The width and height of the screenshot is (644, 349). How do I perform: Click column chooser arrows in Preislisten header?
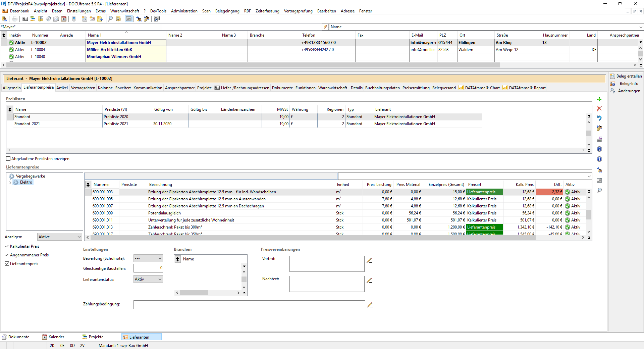pyautogui.click(x=10, y=109)
